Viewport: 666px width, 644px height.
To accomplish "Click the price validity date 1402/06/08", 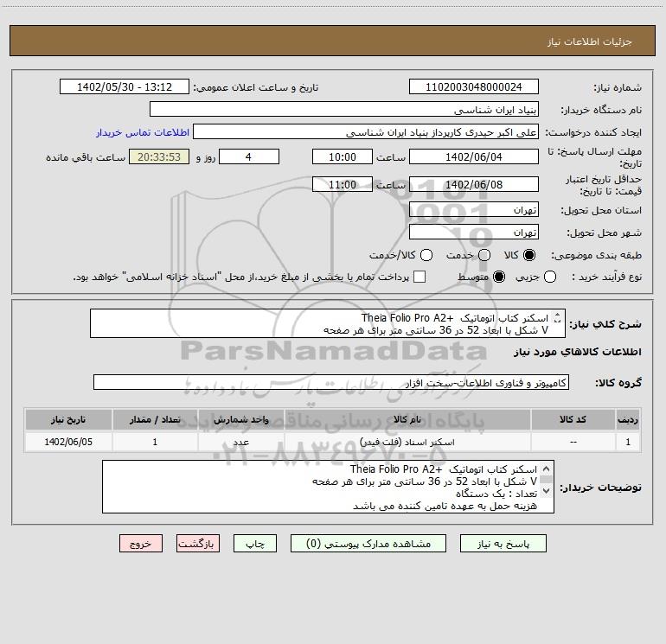I will [474, 184].
